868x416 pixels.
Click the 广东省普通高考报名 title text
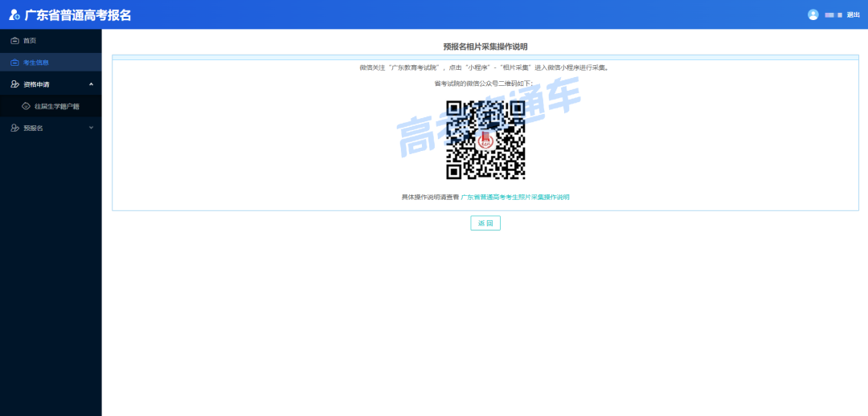(x=78, y=15)
